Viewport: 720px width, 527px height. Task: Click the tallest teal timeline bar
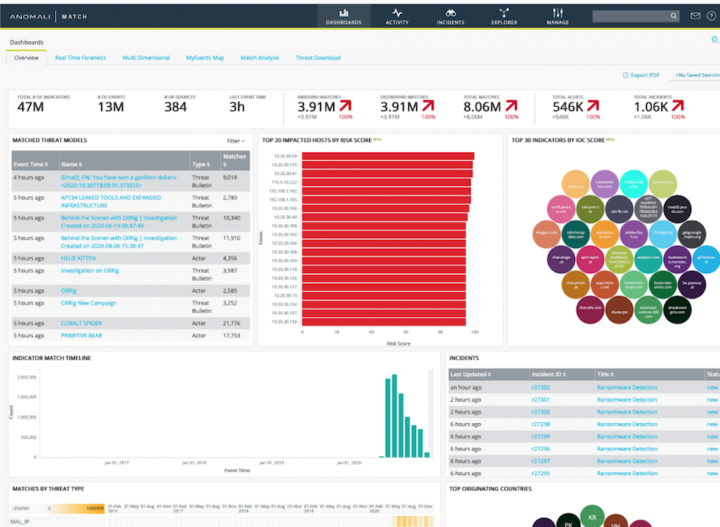tap(394, 416)
